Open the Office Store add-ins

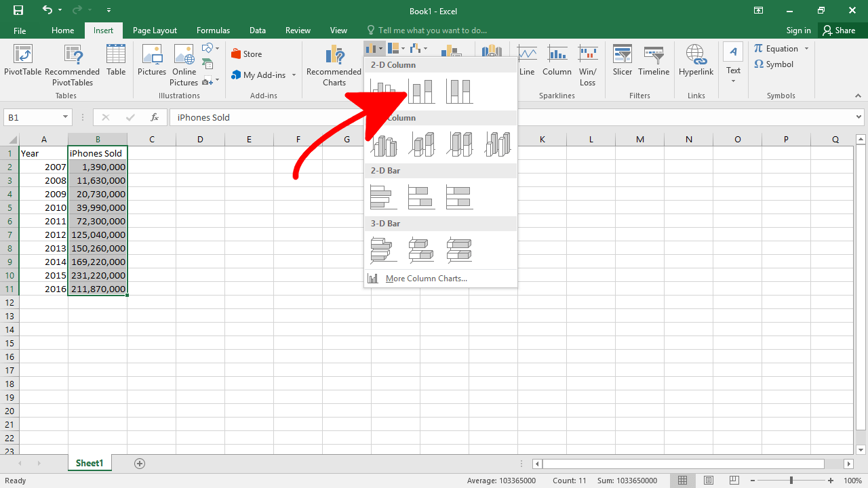246,54
